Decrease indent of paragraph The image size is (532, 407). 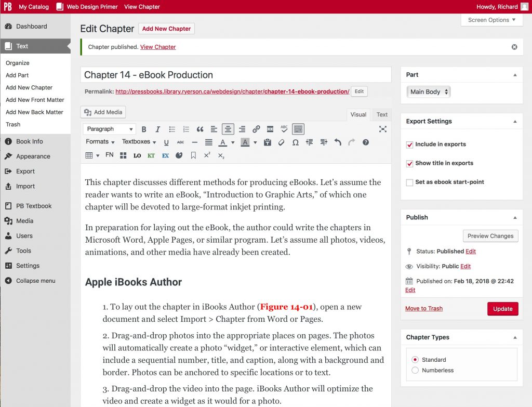point(310,142)
